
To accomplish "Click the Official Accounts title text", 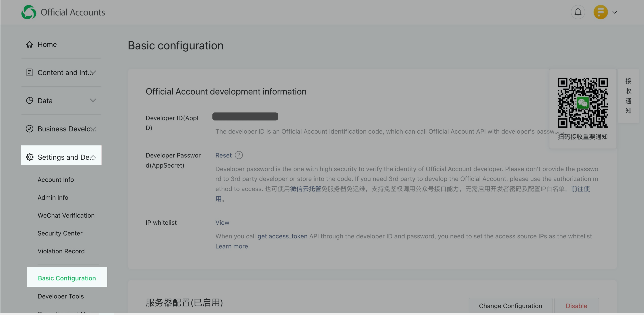I will (x=72, y=12).
